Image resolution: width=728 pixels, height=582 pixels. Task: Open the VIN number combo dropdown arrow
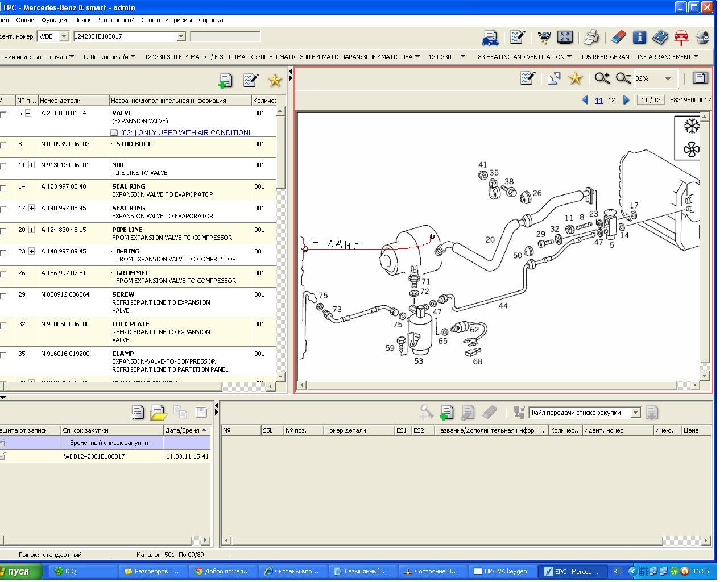click(x=181, y=36)
